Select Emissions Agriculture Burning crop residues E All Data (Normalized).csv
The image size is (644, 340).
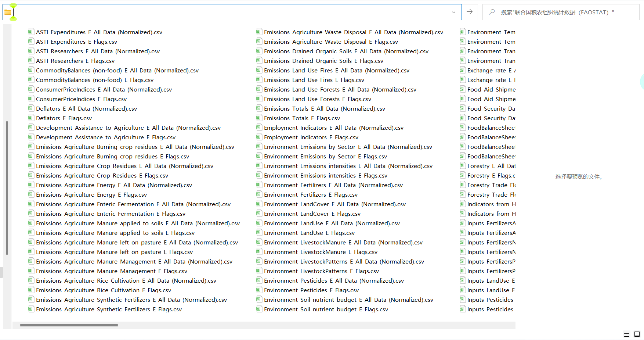click(x=135, y=147)
